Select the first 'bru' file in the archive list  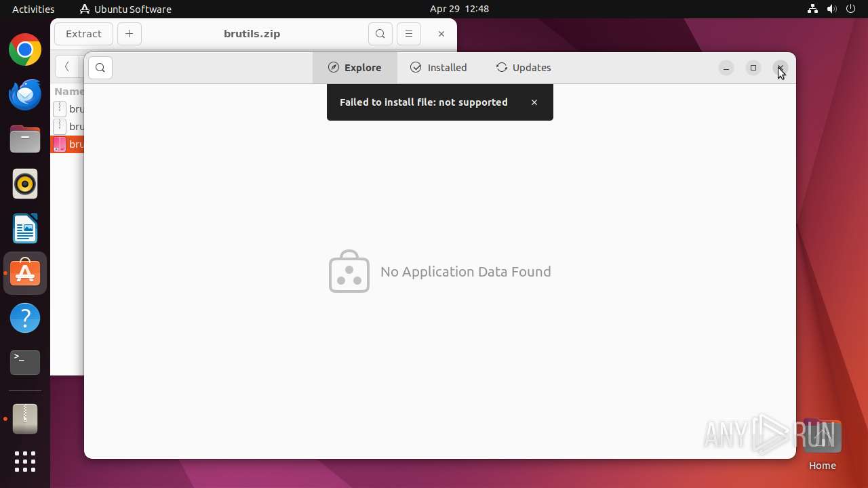coord(68,109)
